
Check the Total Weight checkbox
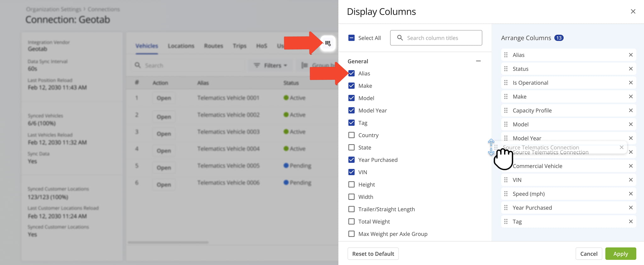point(352,222)
